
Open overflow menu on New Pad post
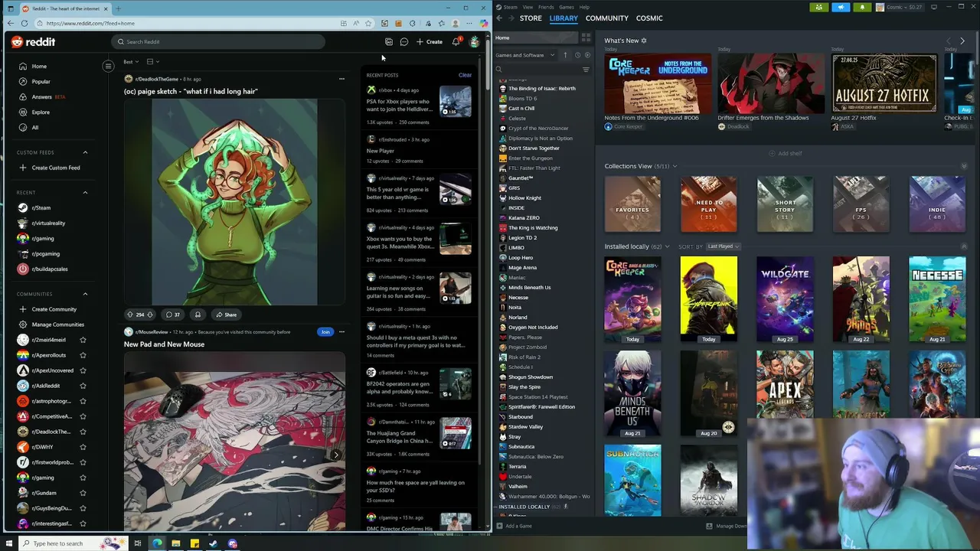point(341,332)
